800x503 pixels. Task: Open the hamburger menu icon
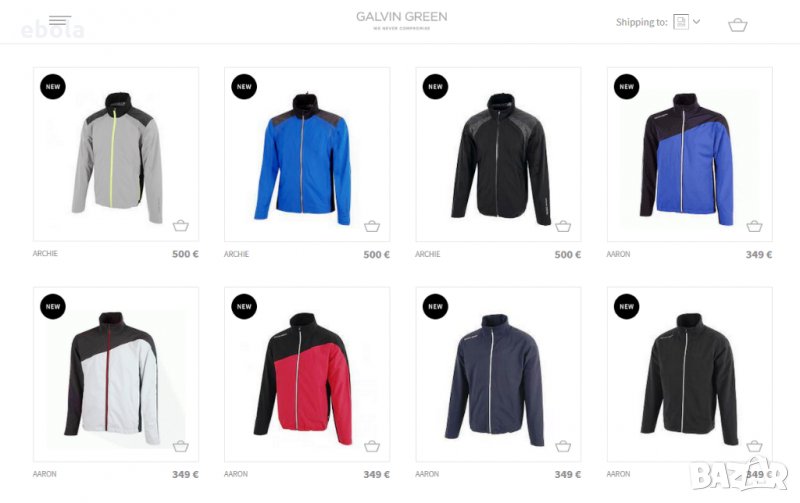[x=60, y=20]
